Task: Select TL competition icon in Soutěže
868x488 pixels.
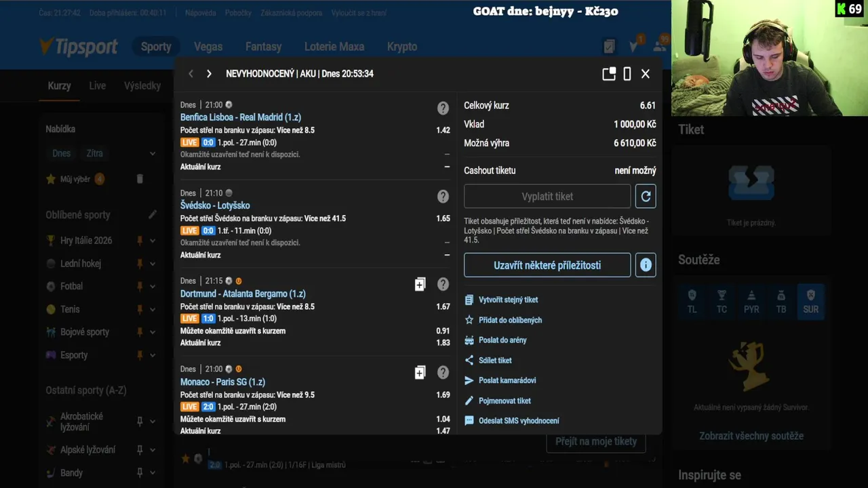Action: point(692,302)
